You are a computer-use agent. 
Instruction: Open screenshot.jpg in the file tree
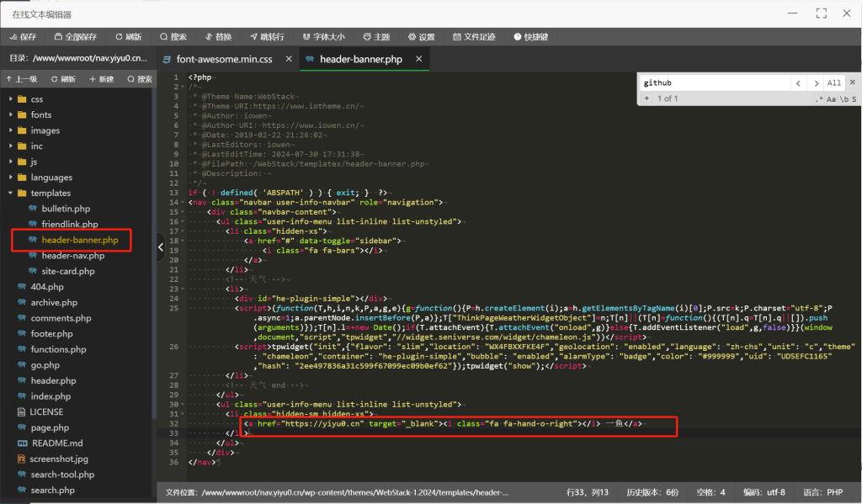[x=59, y=459]
